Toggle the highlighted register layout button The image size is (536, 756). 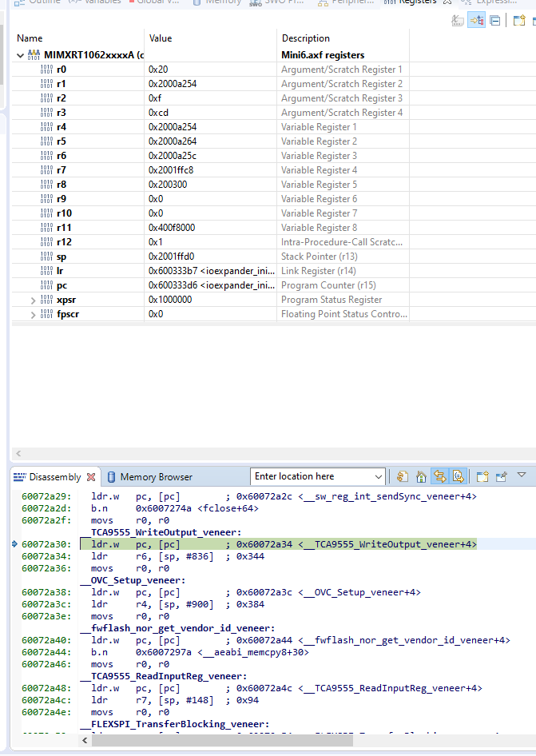[476, 21]
